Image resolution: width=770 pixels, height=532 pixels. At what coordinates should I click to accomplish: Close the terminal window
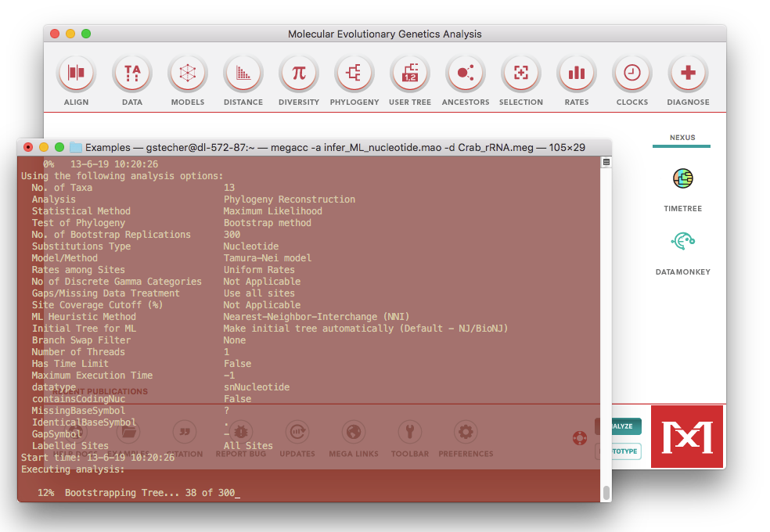pos(28,147)
